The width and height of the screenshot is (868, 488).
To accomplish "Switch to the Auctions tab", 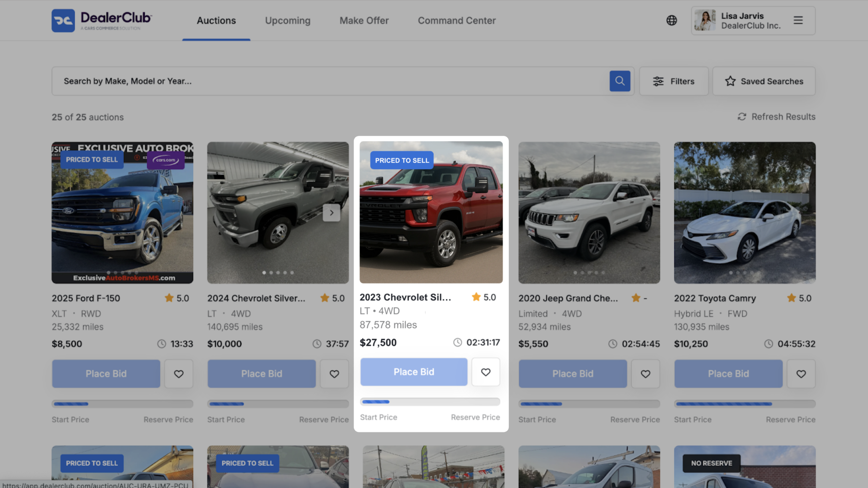I will [x=216, y=21].
